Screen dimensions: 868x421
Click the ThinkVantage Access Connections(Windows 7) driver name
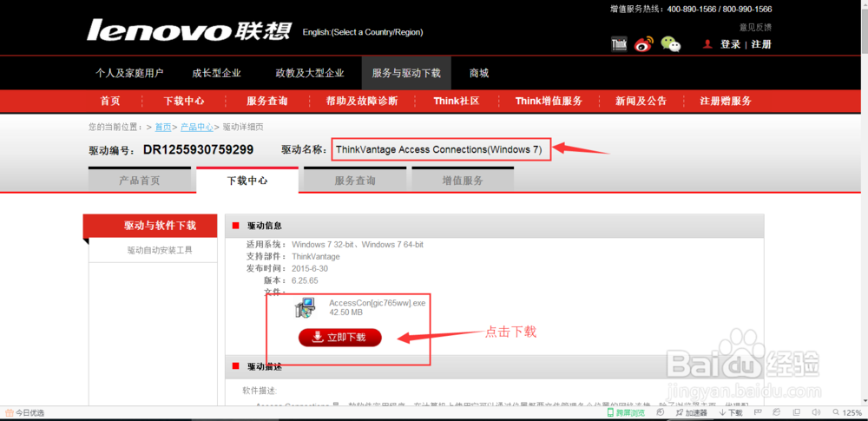439,149
